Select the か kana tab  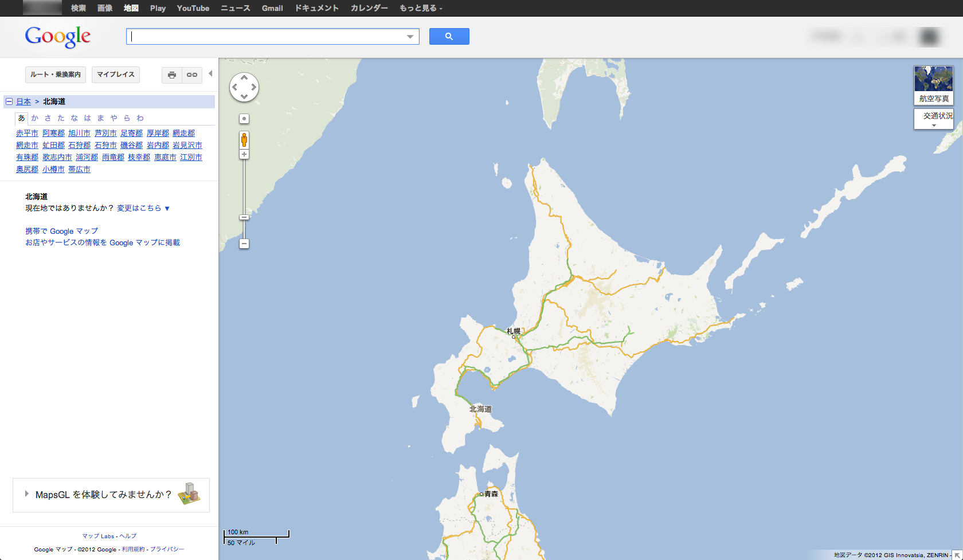[x=35, y=118]
